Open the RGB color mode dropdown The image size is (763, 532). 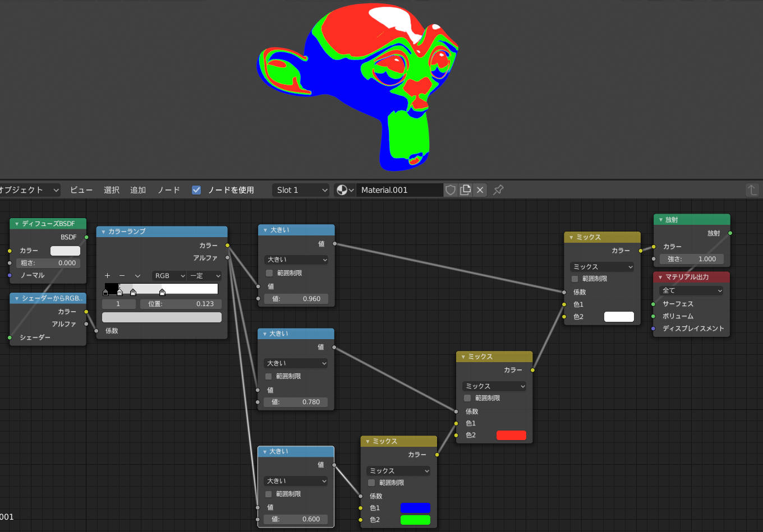pyautogui.click(x=169, y=276)
